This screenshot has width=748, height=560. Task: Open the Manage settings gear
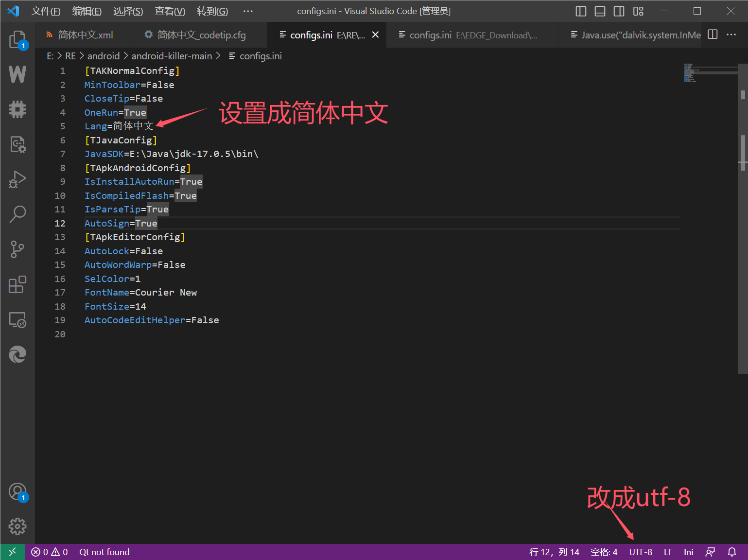17,526
